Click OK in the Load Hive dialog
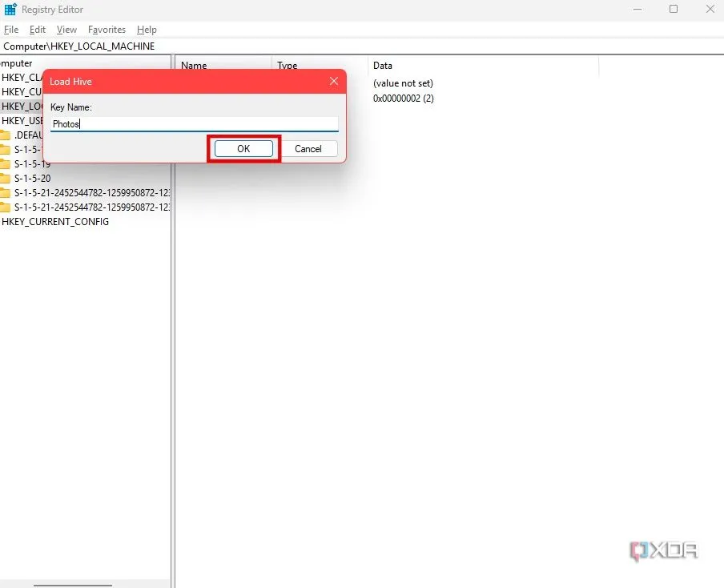Viewport: 724px width, 588px height. point(243,149)
